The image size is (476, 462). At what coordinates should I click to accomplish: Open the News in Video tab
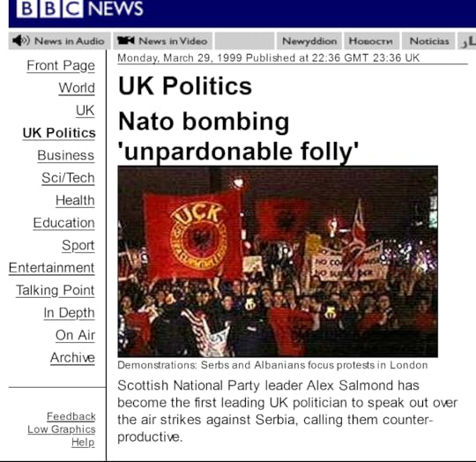coord(163,41)
